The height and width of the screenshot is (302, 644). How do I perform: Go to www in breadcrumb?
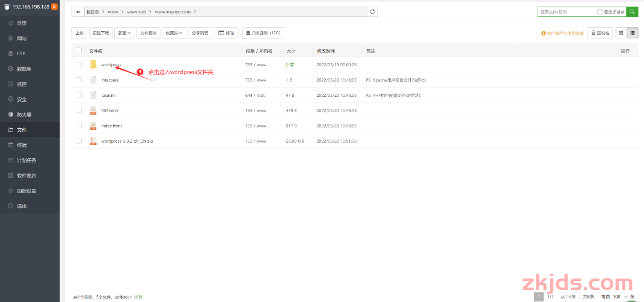(x=113, y=12)
